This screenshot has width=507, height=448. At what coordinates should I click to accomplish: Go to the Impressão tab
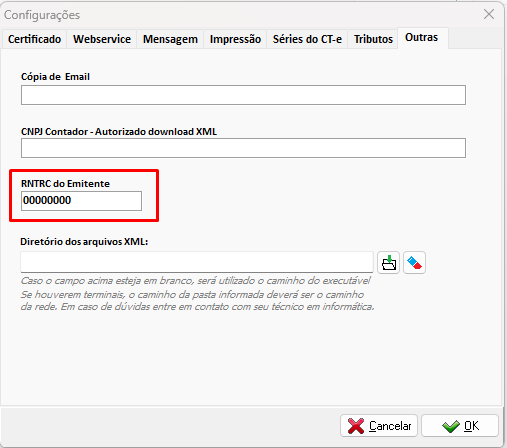(235, 39)
